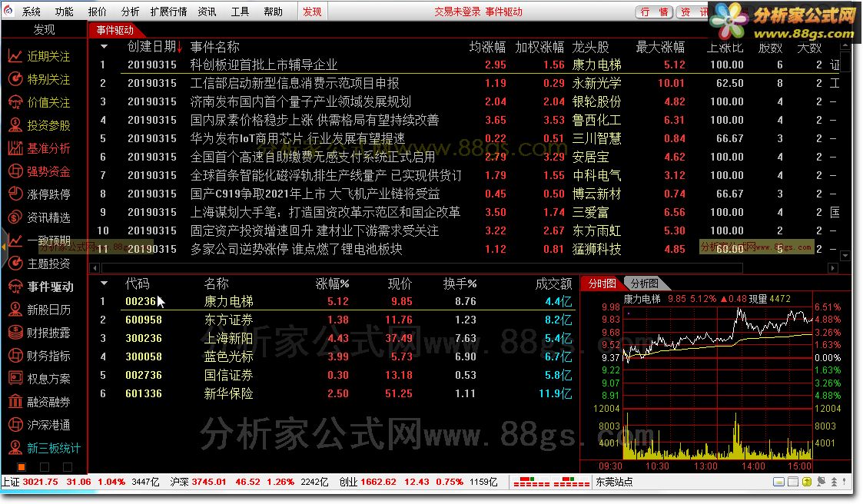Screen dimensions: 863x504
Task: Open the event table header dropdown arrow
Action: click(x=104, y=47)
